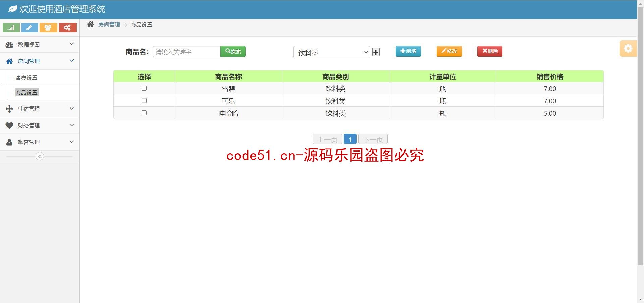The height and width of the screenshot is (303, 644).
Task: Click the green signal-bars shortcut icon
Action: click(11, 28)
